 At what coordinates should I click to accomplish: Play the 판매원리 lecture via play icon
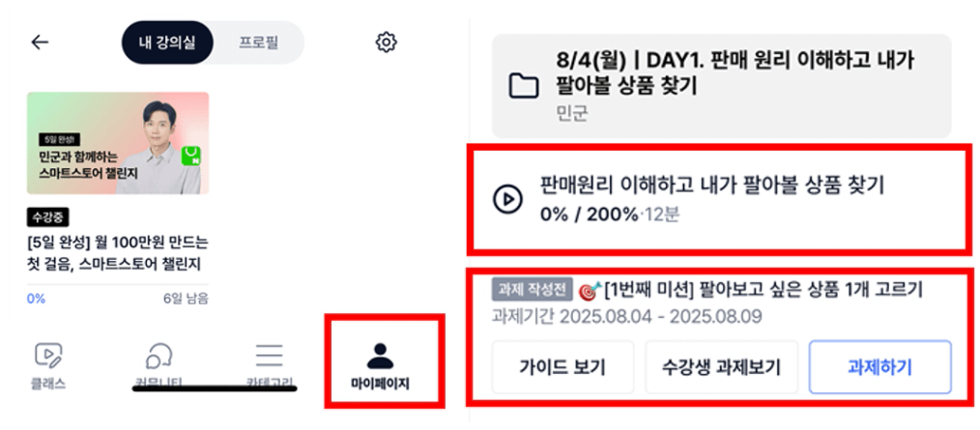pos(506,199)
